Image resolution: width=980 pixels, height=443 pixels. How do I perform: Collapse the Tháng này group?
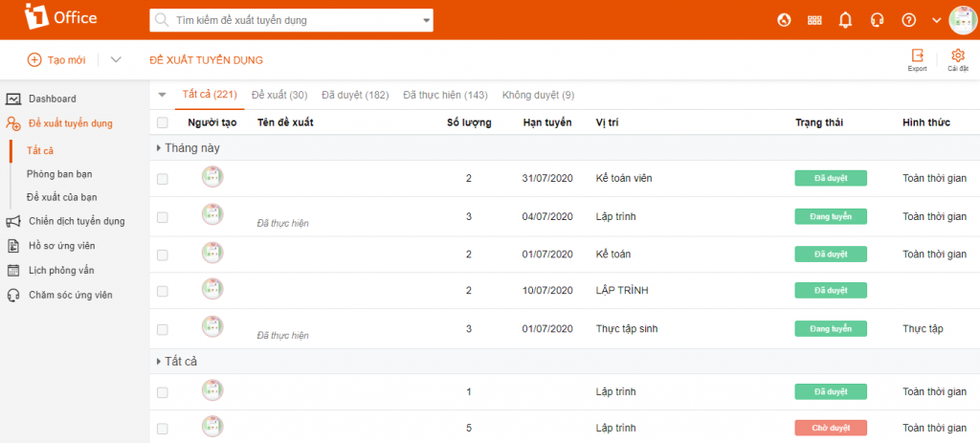point(159,148)
